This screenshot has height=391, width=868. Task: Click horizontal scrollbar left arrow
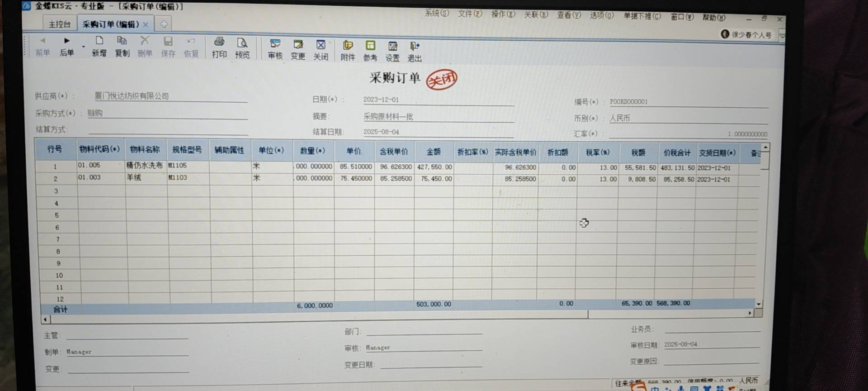[45, 319]
